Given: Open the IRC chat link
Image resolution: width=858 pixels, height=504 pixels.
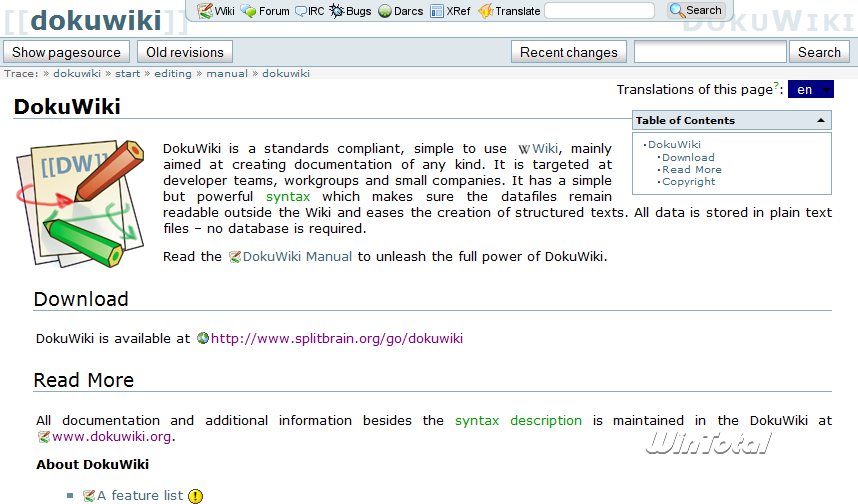Looking at the screenshot, I should coord(310,11).
